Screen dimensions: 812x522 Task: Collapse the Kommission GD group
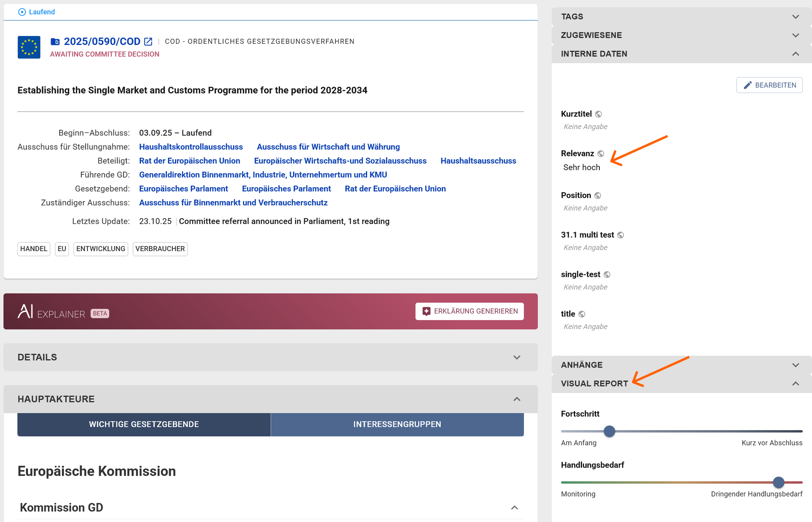[x=514, y=508]
